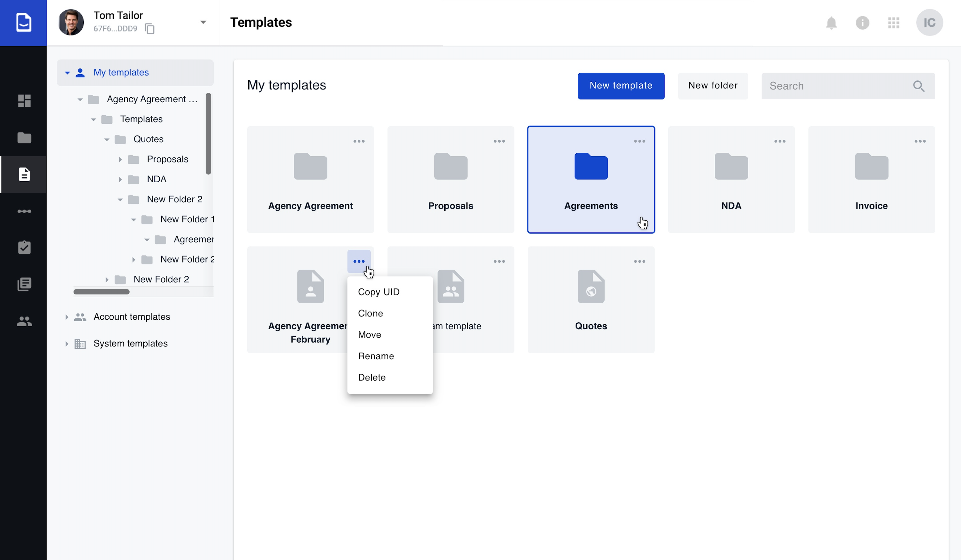
Task: Open the dashboard icon in left sidebar
Action: click(x=24, y=101)
